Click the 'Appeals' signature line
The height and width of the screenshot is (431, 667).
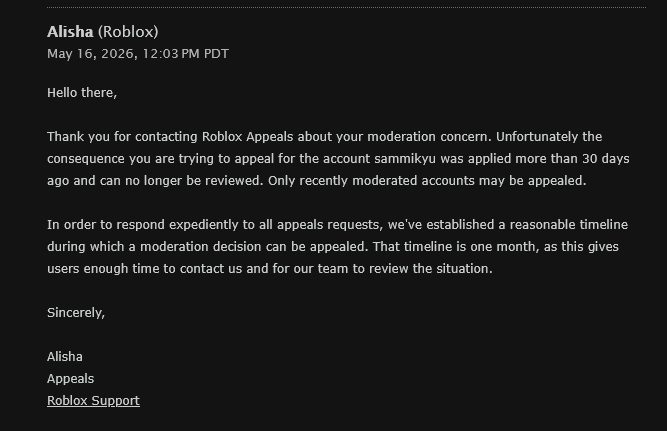pyautogui.click(x=70, y=379)
